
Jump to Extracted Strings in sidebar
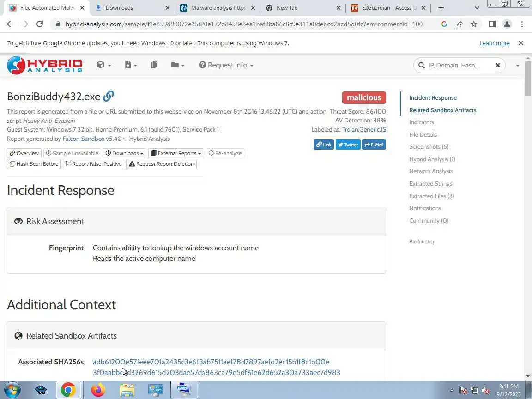point(430,183)
